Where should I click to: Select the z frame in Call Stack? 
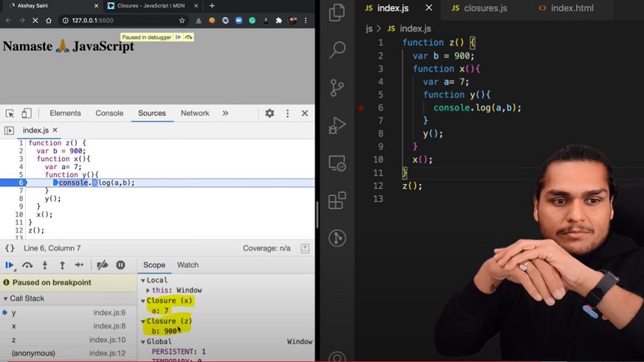coord(68,340)
